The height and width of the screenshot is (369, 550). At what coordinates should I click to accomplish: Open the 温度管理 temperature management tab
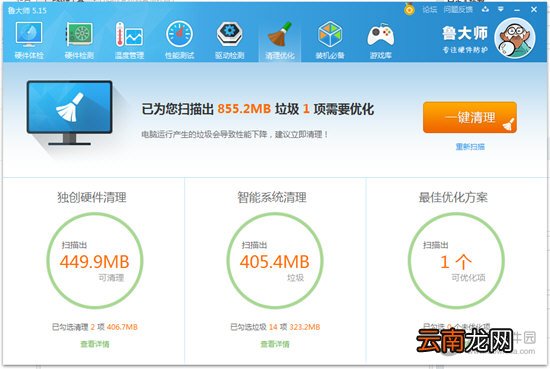coord(129,40)
